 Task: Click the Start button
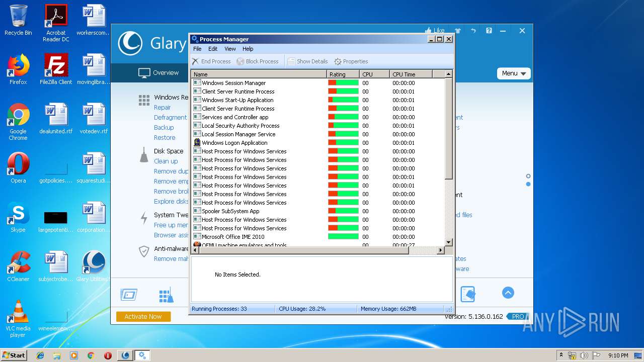coord(14,355)
